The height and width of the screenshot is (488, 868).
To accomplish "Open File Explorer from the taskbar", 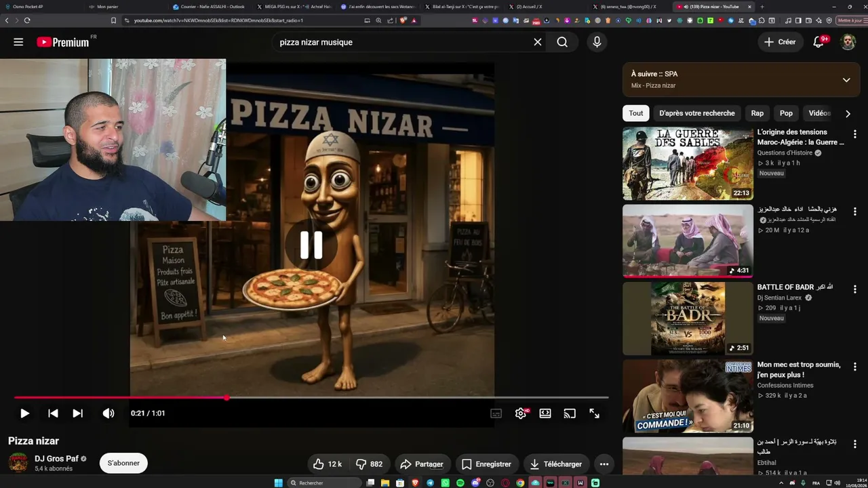I will point(385,483).
